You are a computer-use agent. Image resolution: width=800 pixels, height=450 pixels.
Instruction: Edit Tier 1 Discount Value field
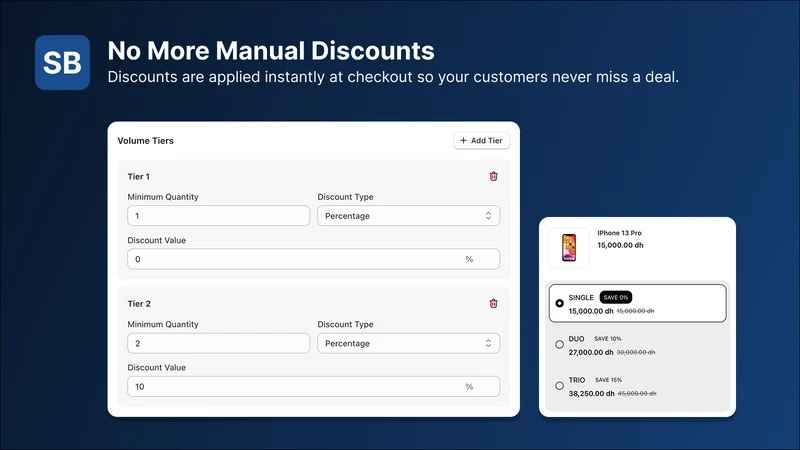(x=313, y=259)
